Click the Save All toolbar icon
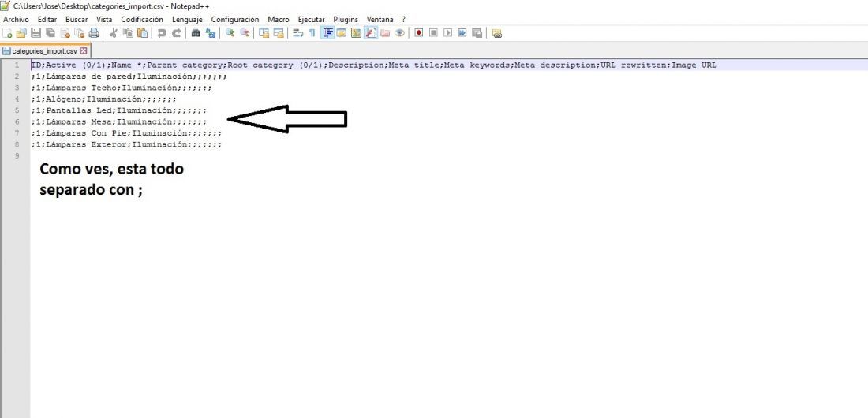The image size is (868, 418). [51, 33]
